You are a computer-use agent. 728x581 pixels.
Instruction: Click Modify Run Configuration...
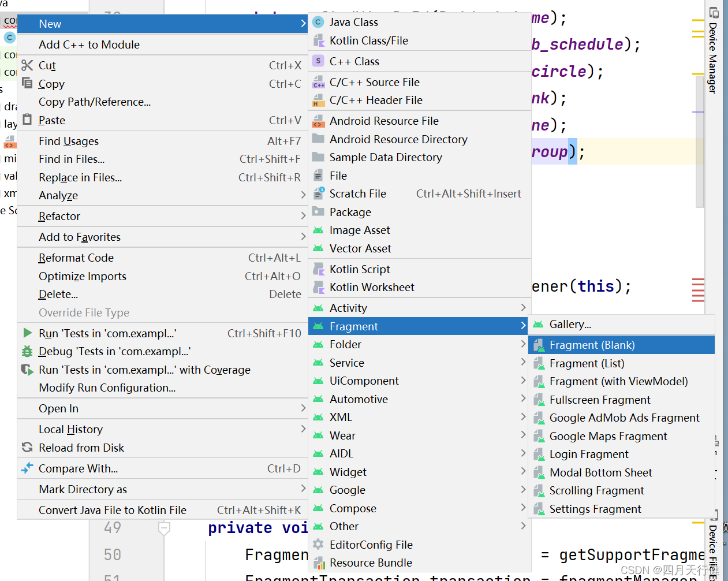coord(162,388)
